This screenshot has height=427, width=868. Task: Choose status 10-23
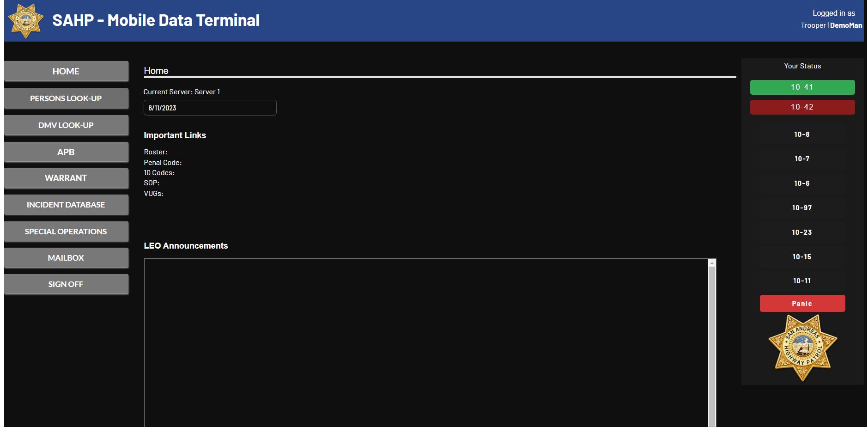802,232
